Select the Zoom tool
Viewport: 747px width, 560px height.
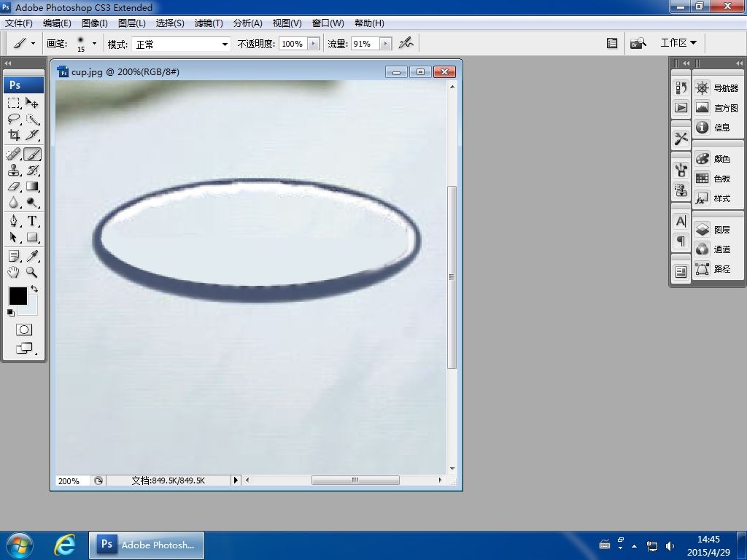tap(32, 272)
